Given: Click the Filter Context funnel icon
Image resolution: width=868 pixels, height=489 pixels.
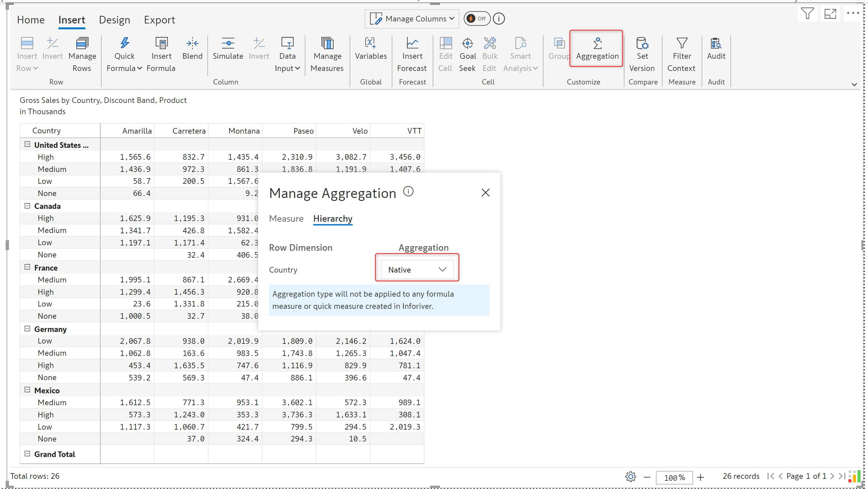Looking at the screenshot, I should point(682,43).
